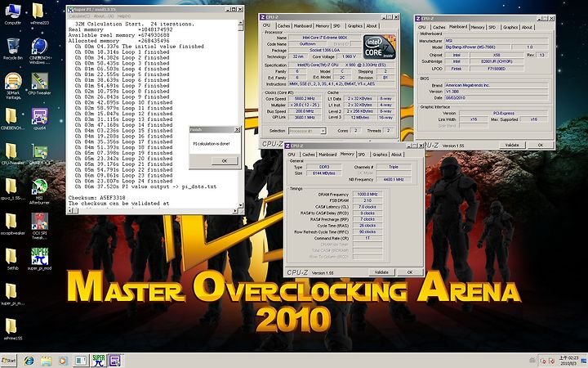Click the 'Loop 24 finished' line in Super PI
This screenshot has width=588, height=368.
pyautogui.click(x=122, y=181)
